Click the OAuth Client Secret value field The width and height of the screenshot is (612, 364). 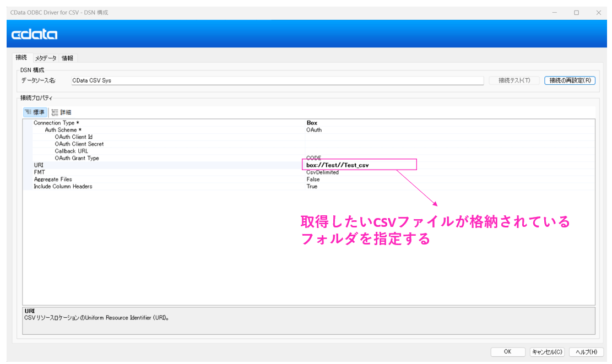[x=450, y=144]
